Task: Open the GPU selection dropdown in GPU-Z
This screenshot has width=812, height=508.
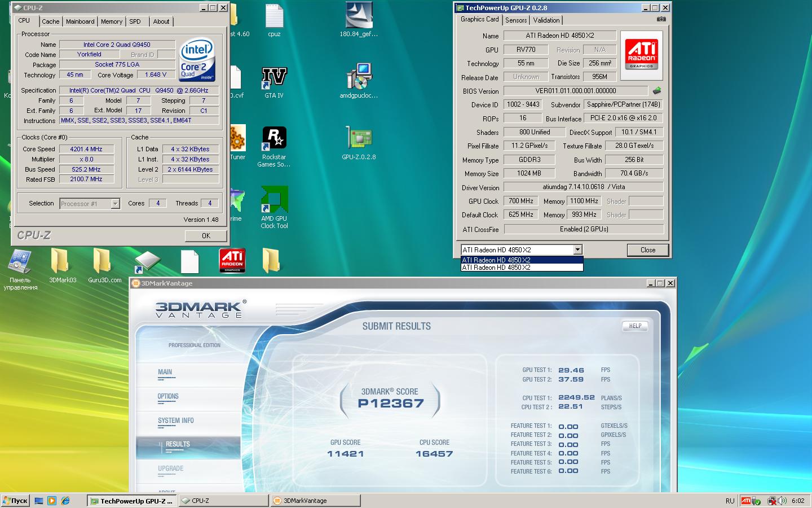Action: click(577, 249)
